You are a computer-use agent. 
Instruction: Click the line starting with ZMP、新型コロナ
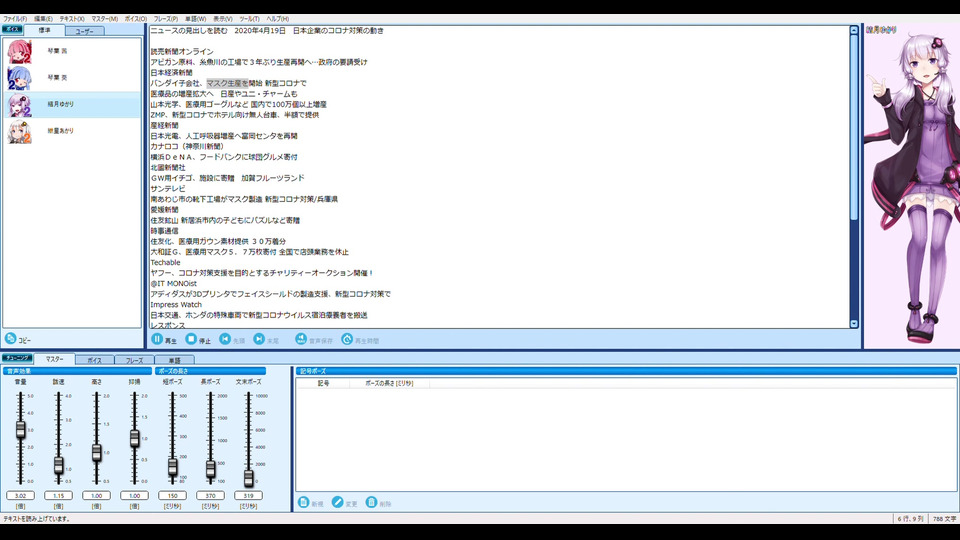coord(234,114)
